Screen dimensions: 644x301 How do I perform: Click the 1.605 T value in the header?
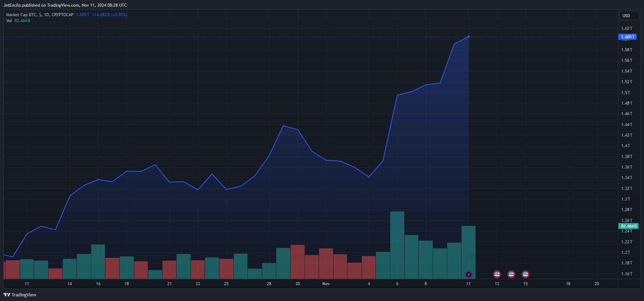tap(83, 15)
